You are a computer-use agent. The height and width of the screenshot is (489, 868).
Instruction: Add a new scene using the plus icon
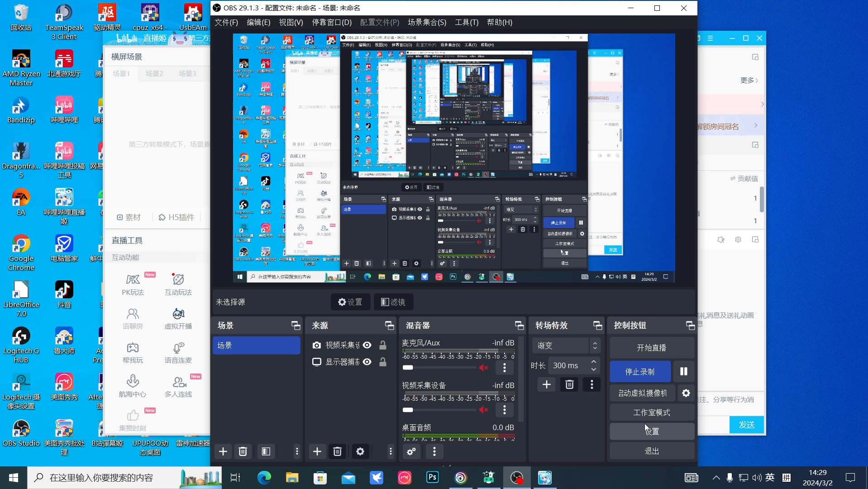point(223,451)
